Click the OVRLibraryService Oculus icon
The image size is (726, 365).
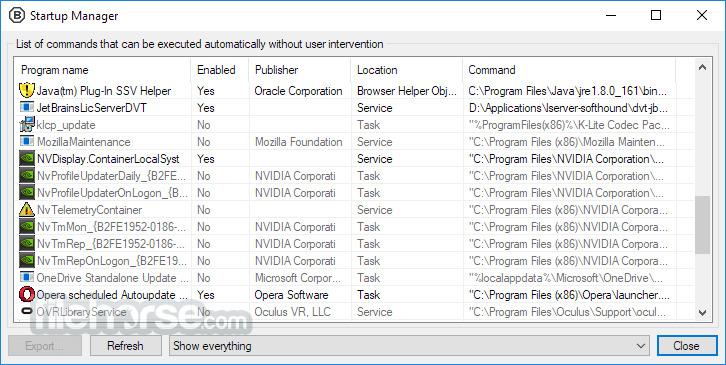27,311
